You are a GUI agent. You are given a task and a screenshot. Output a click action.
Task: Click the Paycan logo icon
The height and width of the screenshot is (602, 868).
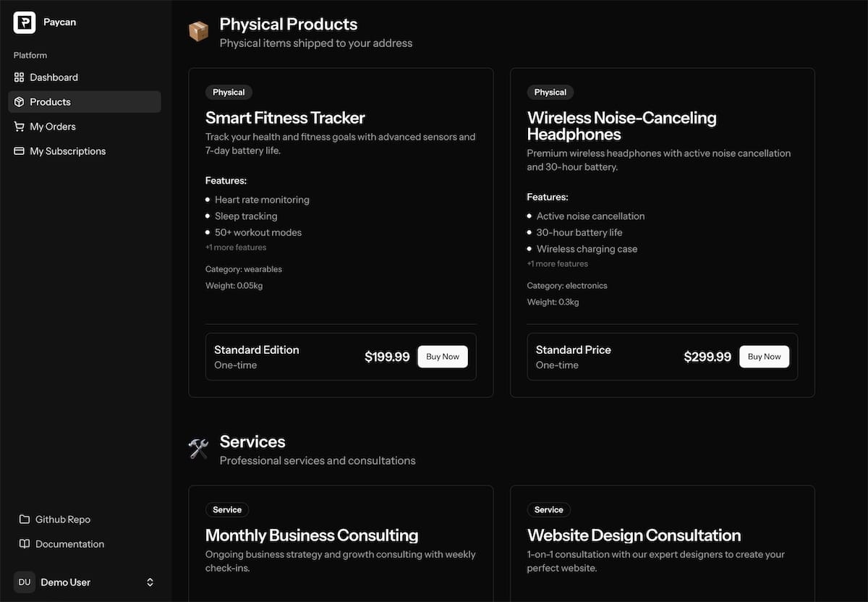coord(24,22)
